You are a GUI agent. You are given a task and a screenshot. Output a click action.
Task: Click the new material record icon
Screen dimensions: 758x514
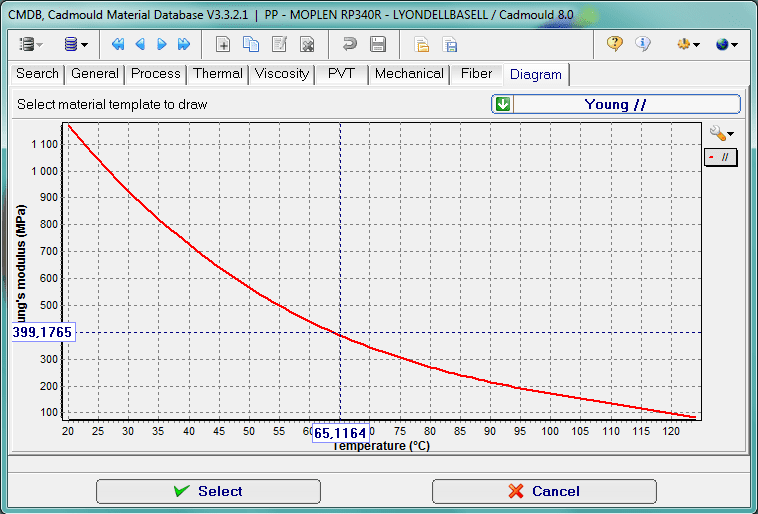pos(224,44)
